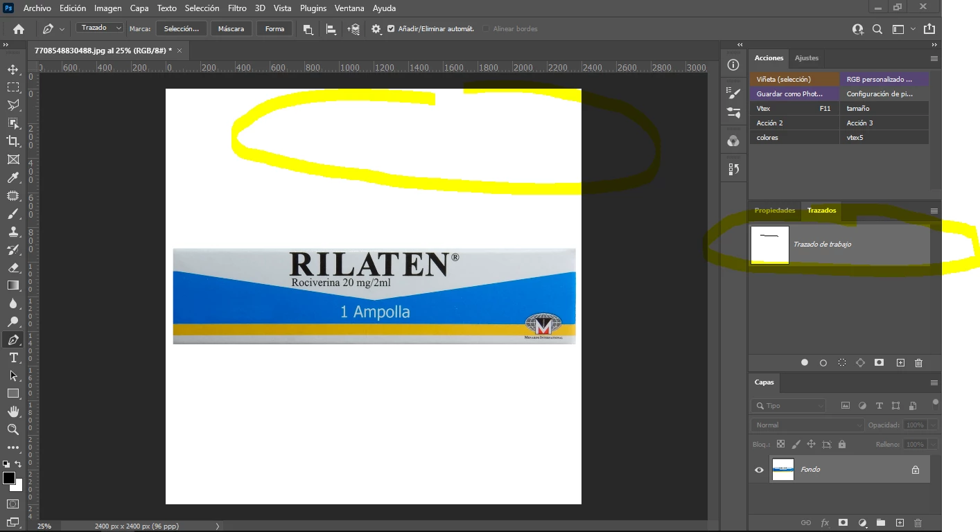Open the Selección menu
The width and height of the screenshot is (980, 532).
coord(202,8)
